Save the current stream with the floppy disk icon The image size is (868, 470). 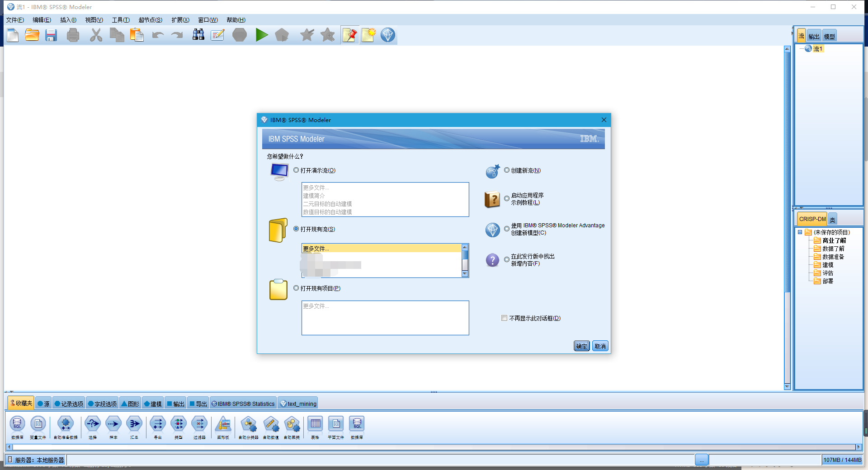coord(51,35)
